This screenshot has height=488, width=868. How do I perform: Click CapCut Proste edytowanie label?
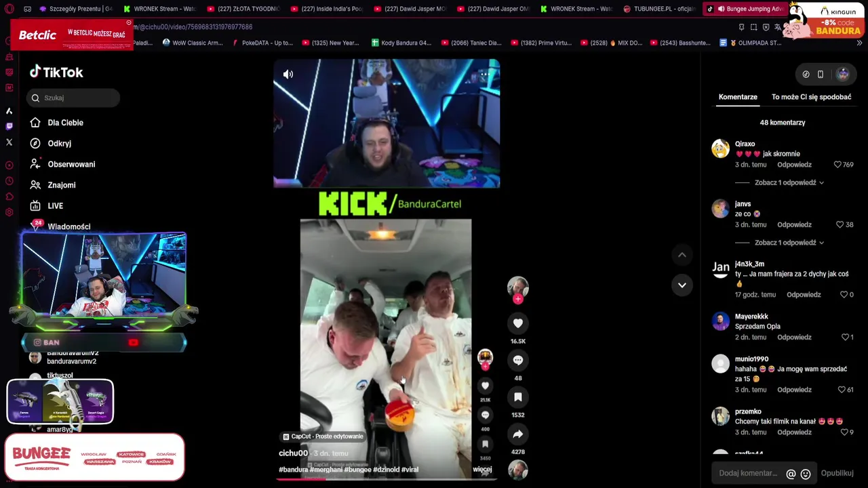(x=323, y=436)
